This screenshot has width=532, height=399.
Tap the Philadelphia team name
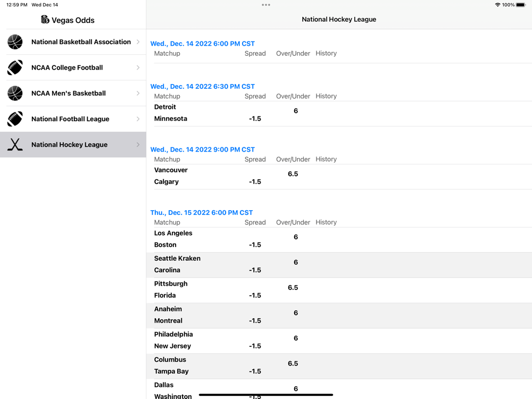(173, 334)
